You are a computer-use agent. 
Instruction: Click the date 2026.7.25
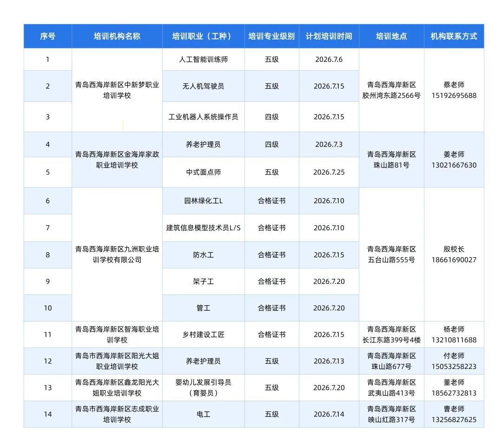329,173
